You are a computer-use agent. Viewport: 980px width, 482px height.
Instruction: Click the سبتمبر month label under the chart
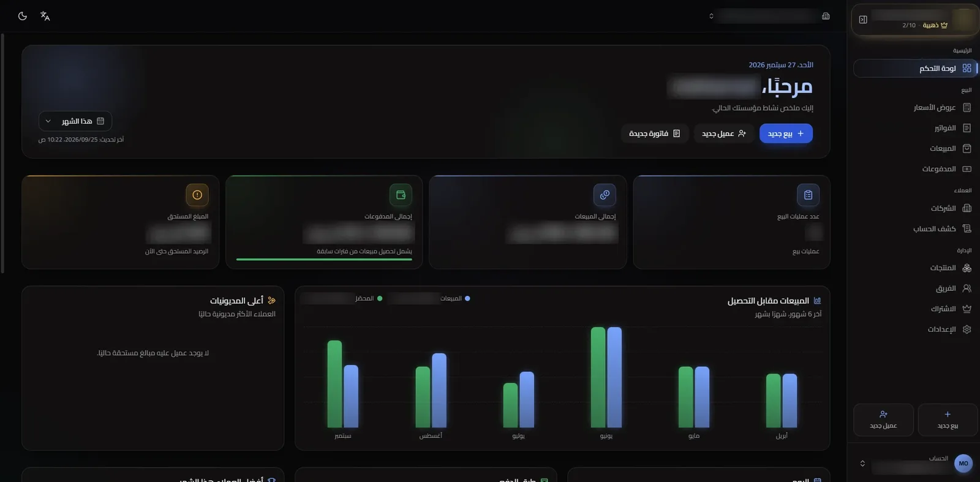343,436
